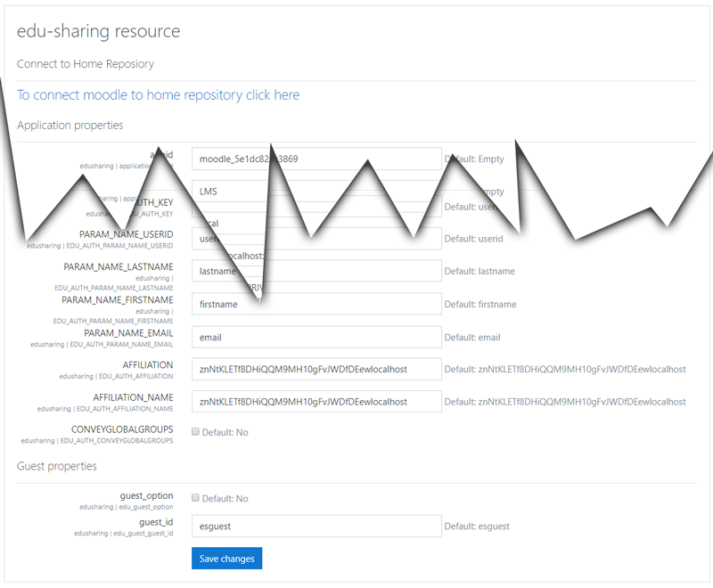Toggle the guest_option checkbox

pyautogui.click(x=196, y=499)
